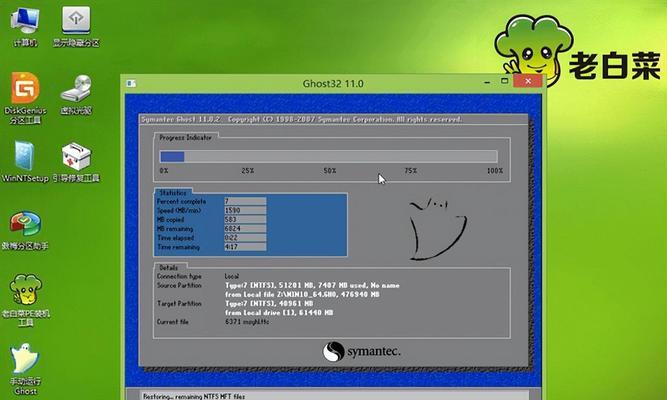This screenshot has width=667, height=400.
Task: Click the Speed (MB/min) label
Action: coord(179,210)
